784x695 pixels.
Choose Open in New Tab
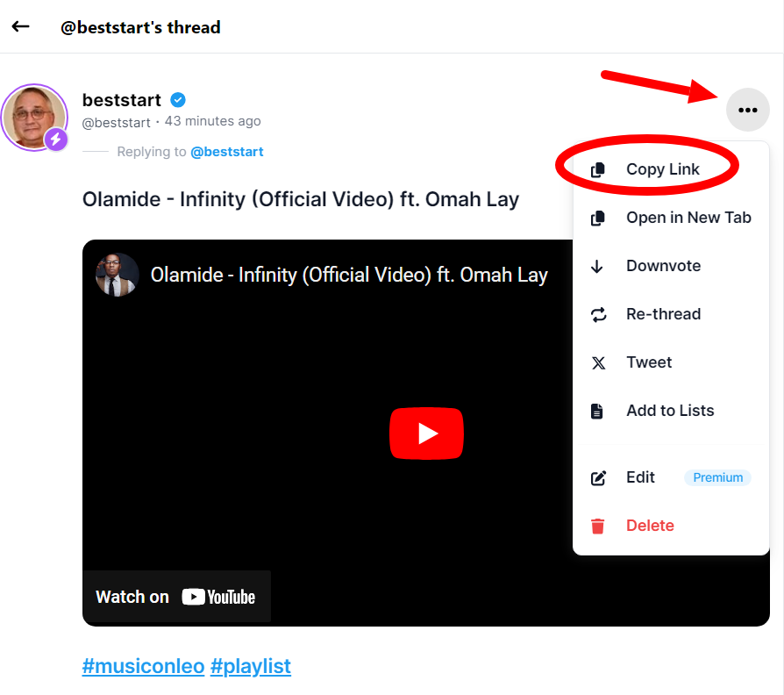688,218
